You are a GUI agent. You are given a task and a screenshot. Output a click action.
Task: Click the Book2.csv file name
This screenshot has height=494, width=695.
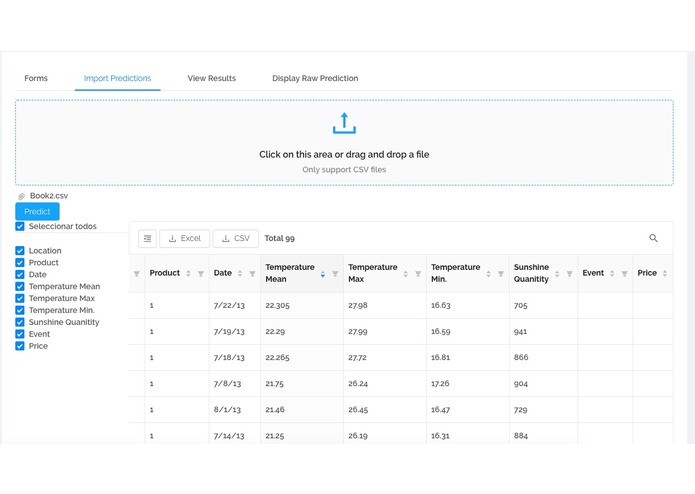(49, 196)
